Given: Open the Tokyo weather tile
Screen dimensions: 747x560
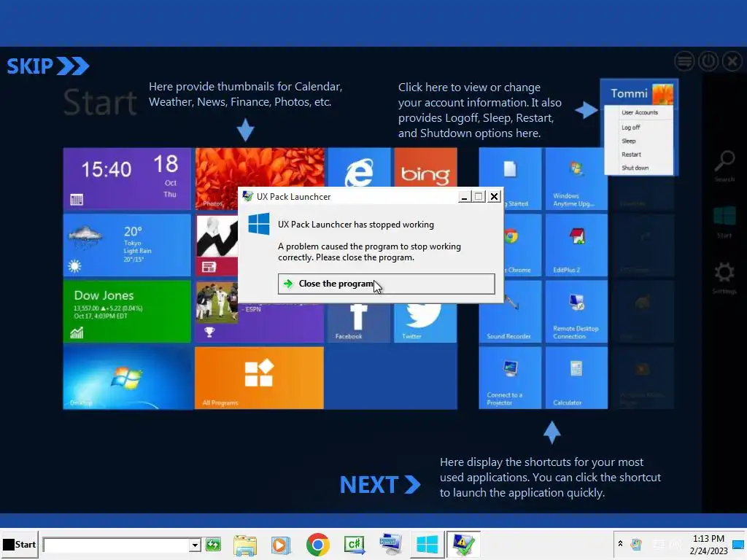Looking at the screenshot, I should click(127, 245).
